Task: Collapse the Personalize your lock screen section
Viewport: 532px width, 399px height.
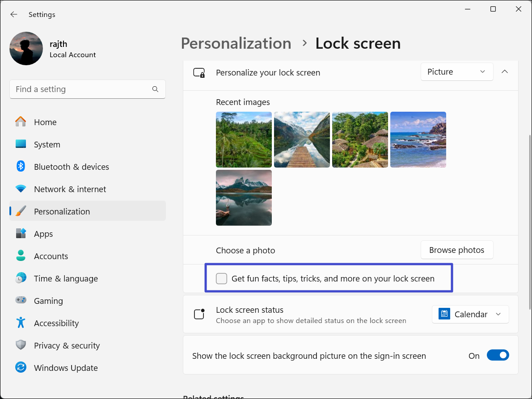Action: pos(505,72)
